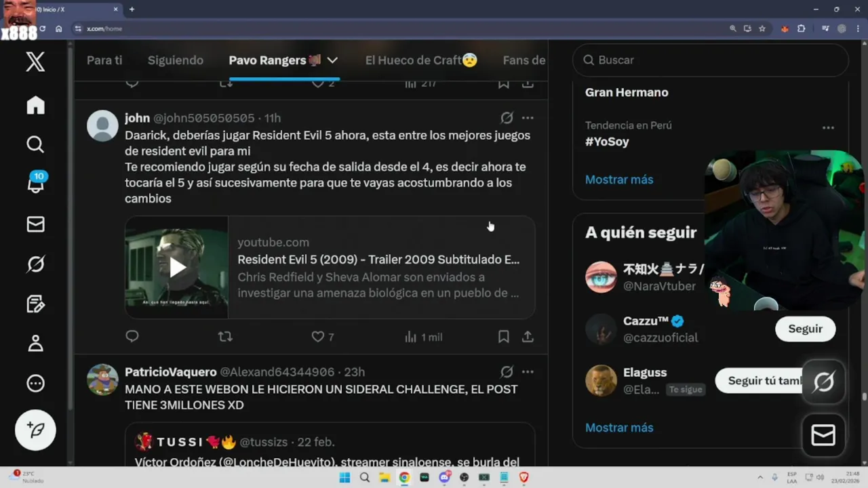868x488 pixels.
Task: Compose a new post with the feather button
Action: (35, 430)
